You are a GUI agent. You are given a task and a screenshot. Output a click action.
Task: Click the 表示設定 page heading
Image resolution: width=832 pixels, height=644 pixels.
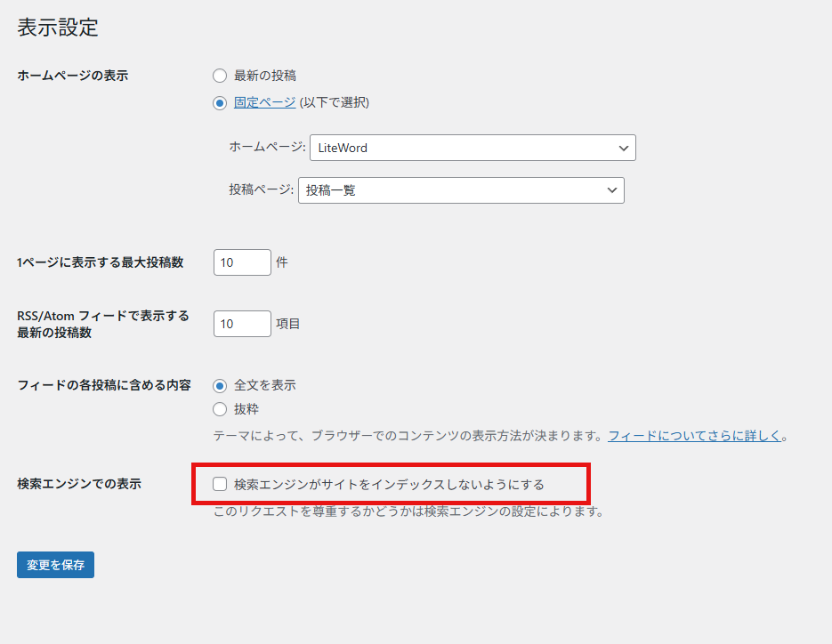pos(58,28)
